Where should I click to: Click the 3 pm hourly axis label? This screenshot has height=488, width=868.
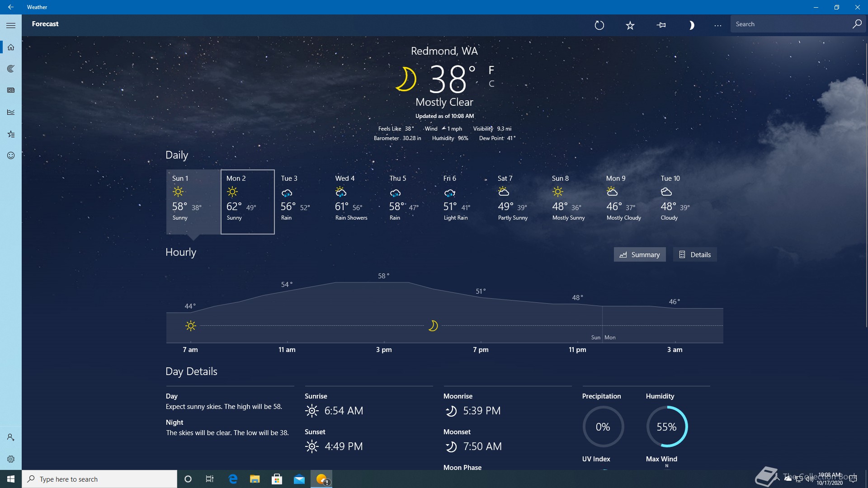click(384, 350)
